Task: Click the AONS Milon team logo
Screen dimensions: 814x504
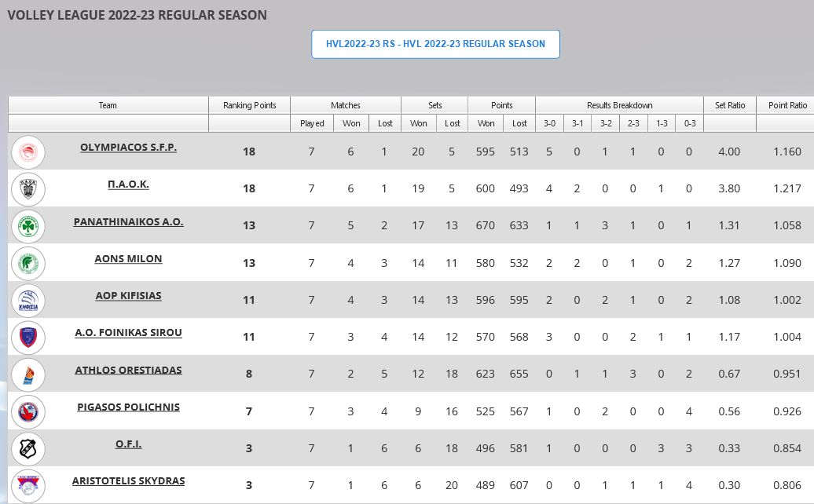Action: 29,263
